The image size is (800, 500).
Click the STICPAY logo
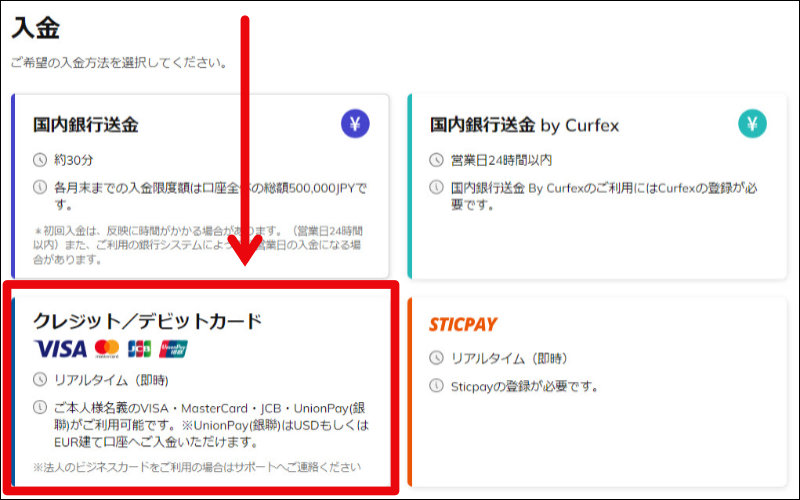coord(463,324)
